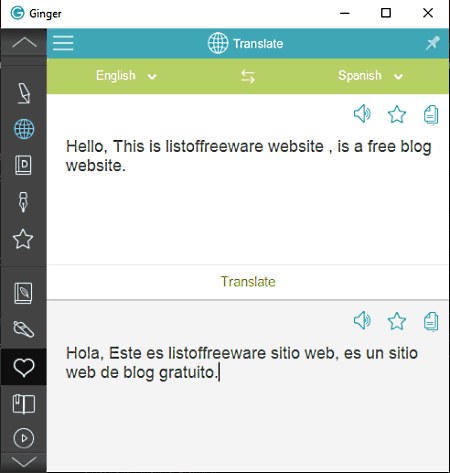This screenshot has width=450, height=473.
Task: Close the Ginger window
Action: (x=428, y=13)
